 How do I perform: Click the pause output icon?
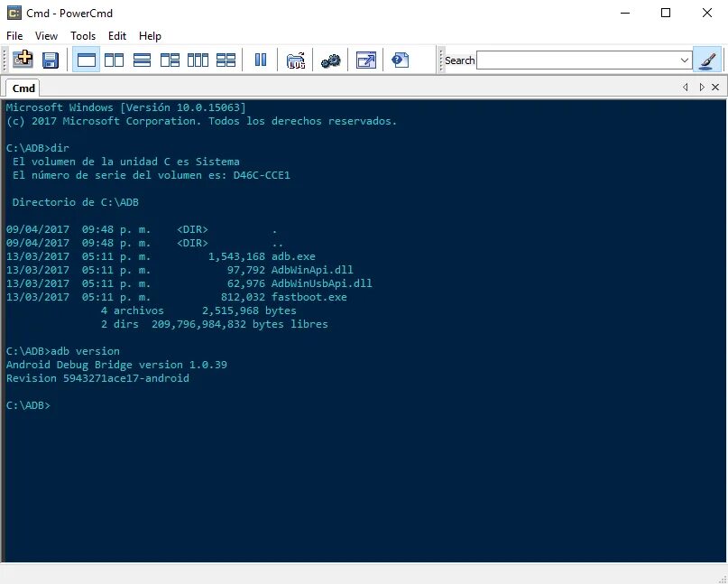click(x=261, y=60)
